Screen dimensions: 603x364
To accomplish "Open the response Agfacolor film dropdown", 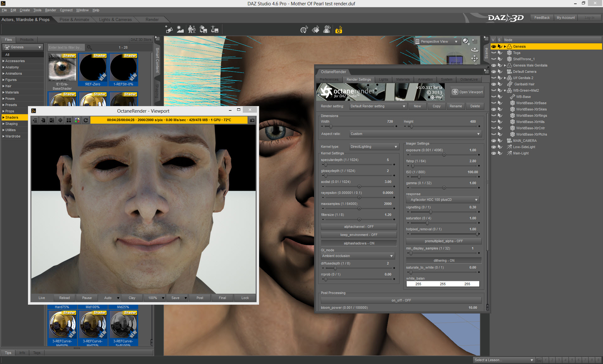I will tap(443, 200).
